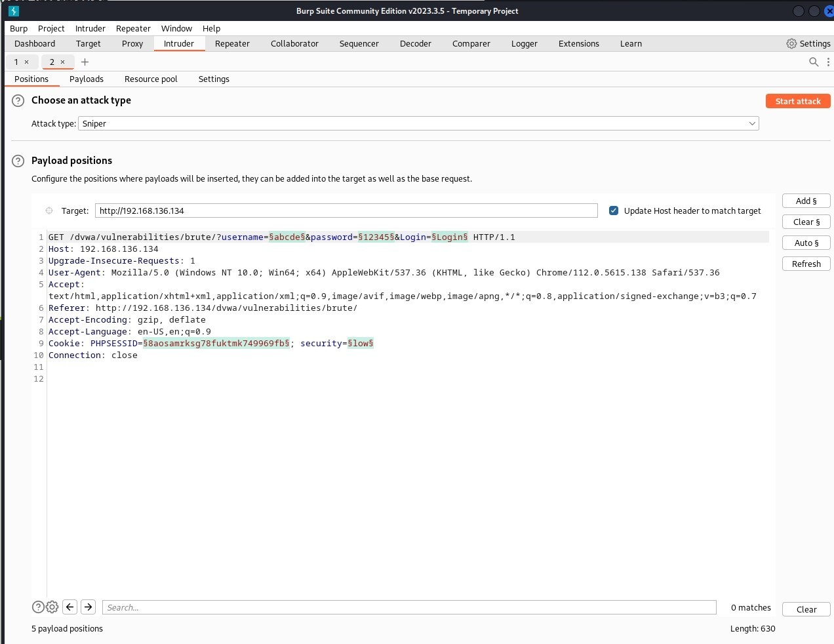Open the Decoder tab
Image resolution: width=834 pixels, height=644 pixels.
[x=416, y=43]
